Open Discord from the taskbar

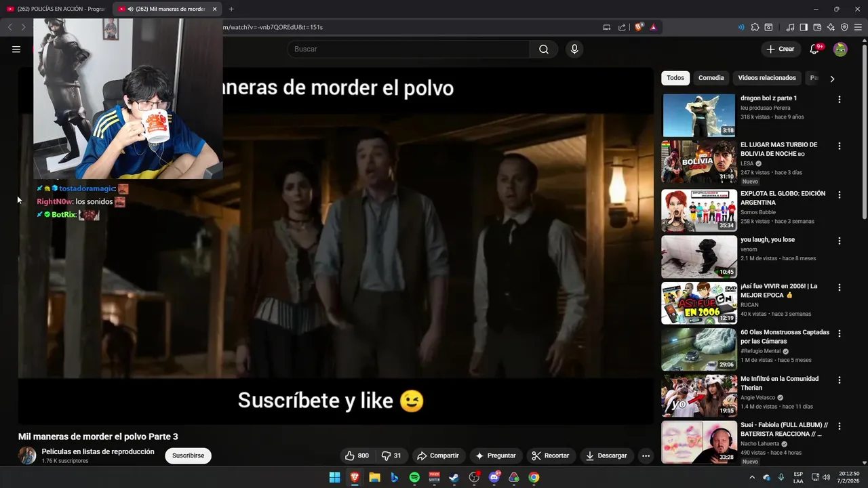click(494, 477)
